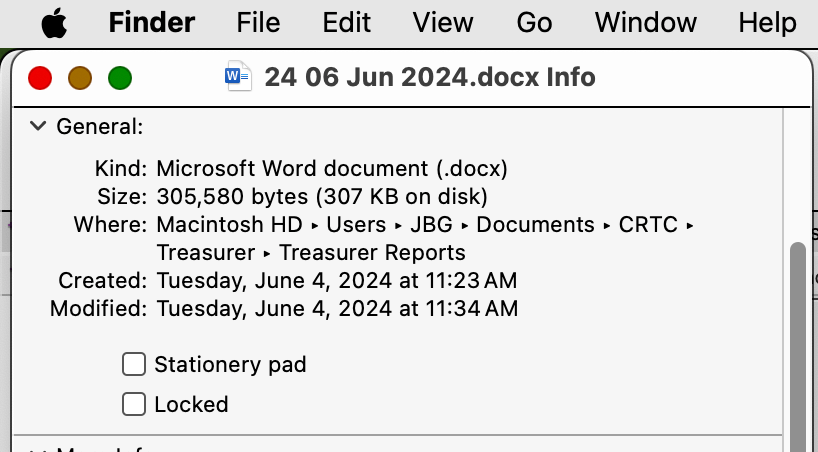Open the Edit menu
The width and height of the screenshot is (818, 452).
click(x=347, y=22)
